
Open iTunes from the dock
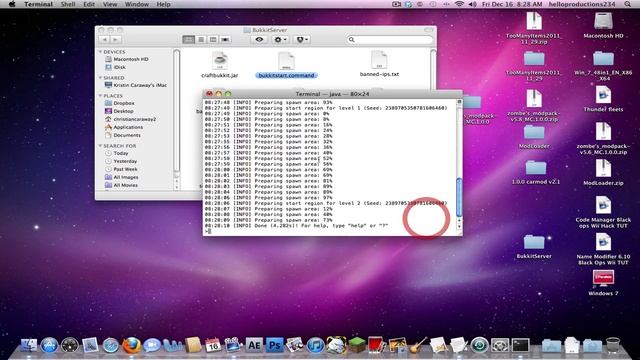point(315,345)
